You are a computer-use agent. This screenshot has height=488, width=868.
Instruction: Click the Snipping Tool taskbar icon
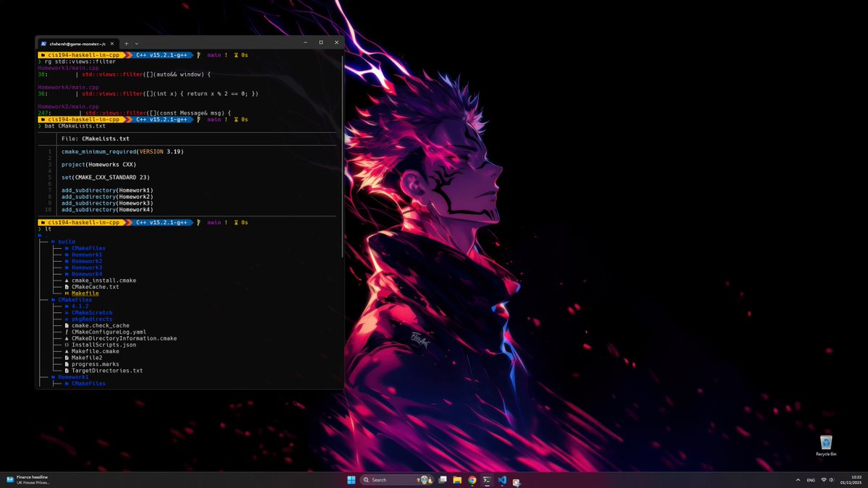[517, 481]
